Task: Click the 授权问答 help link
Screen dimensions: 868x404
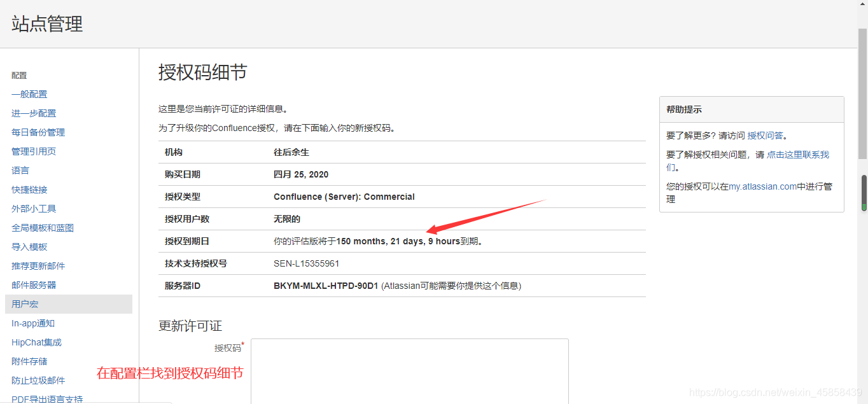Action: 766,136
